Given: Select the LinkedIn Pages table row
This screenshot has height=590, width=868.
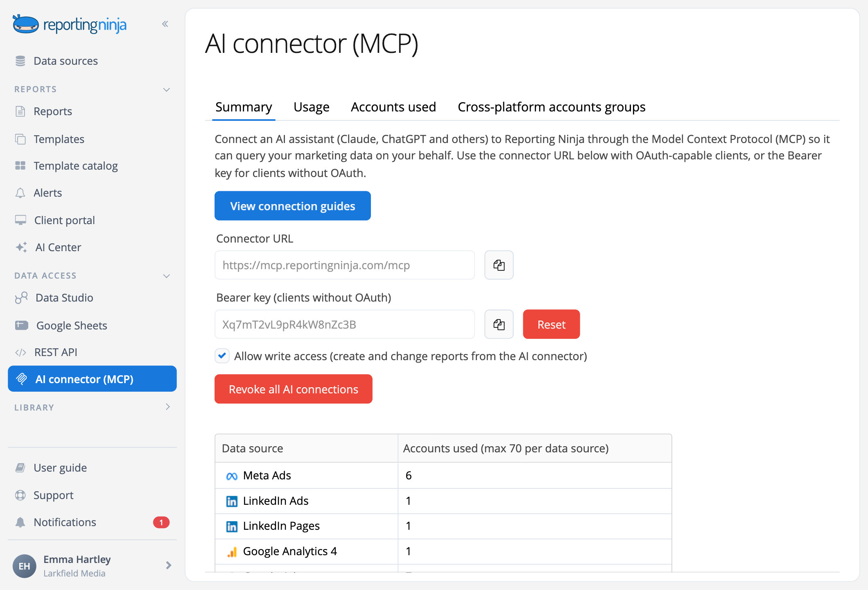Looking at the screenshot, I should pyautogui.click(x=443, y=526).
